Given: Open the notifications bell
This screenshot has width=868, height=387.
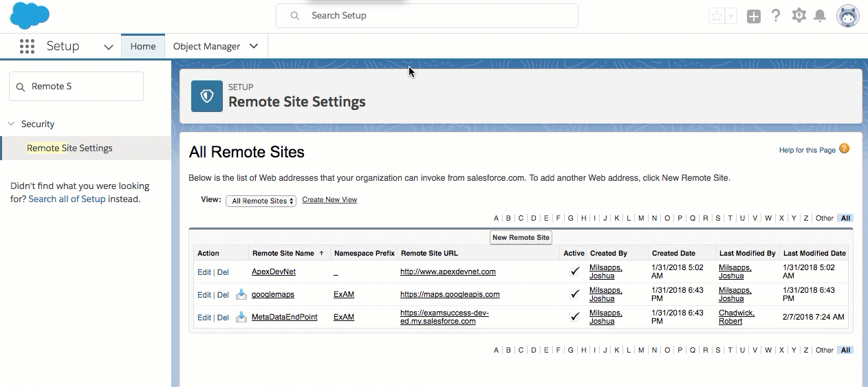Looking at the screenshot, I should [x=820, y=16].
